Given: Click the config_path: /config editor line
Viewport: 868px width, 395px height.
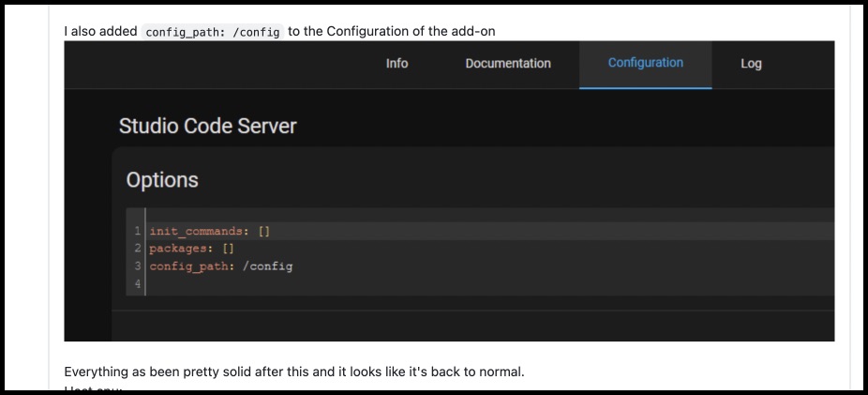Looking at the screenshot, I should pos(221,266).
